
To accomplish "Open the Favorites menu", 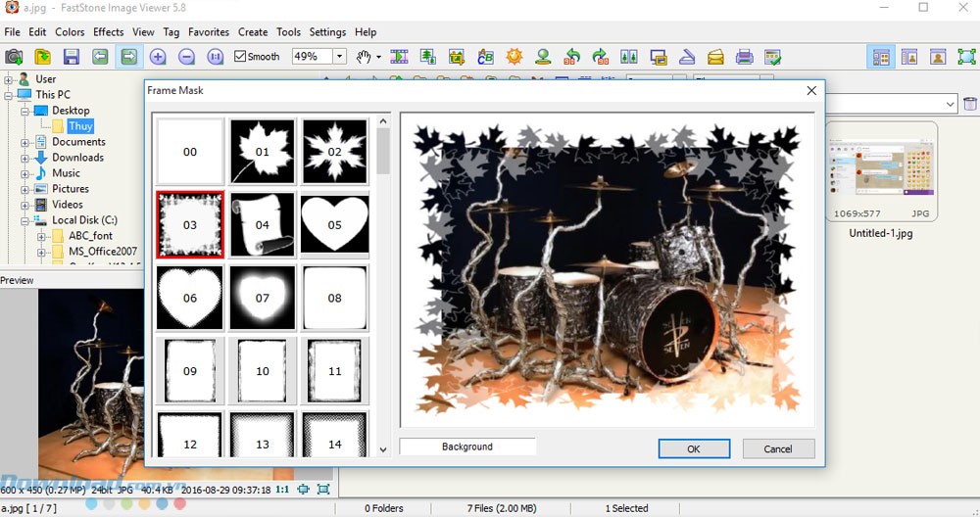I will [x=208, y=32].
